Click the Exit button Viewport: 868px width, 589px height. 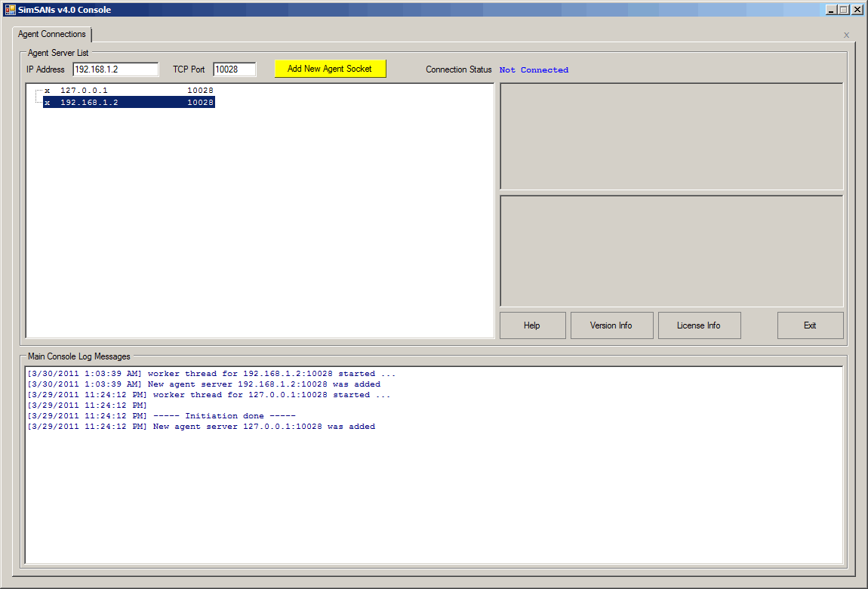[810, 325]
